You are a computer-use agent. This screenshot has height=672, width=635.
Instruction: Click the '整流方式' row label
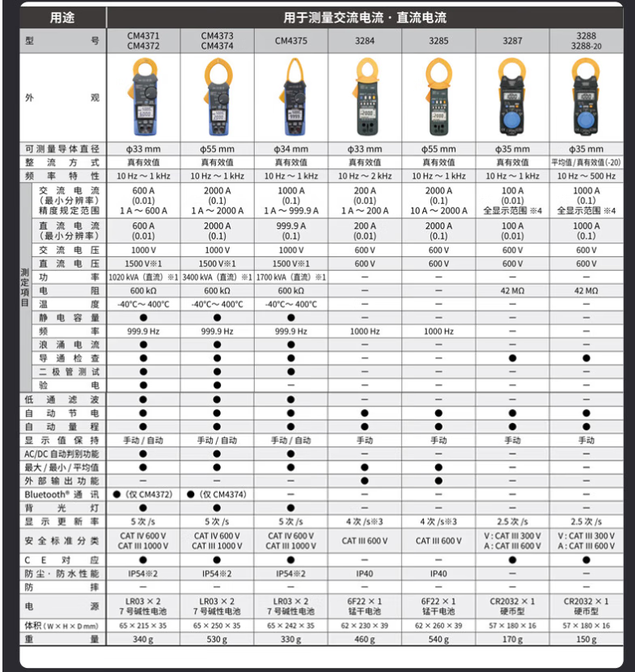[62, 163]
